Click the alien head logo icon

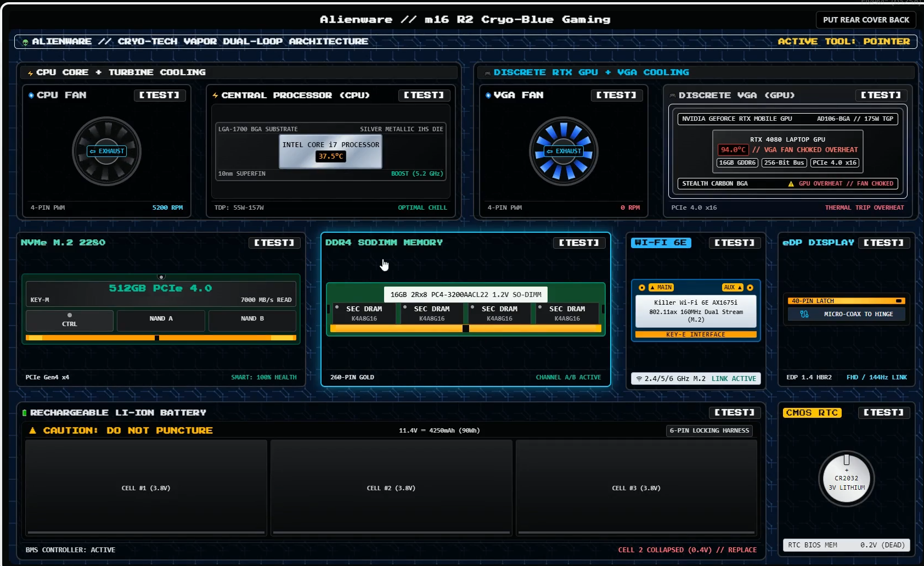click(25, 42)
